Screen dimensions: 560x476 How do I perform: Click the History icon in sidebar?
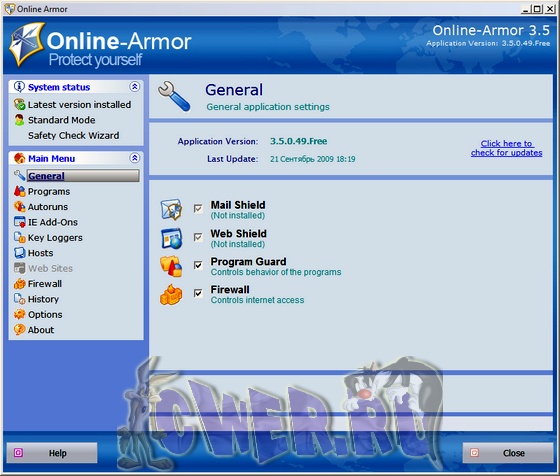19,299
